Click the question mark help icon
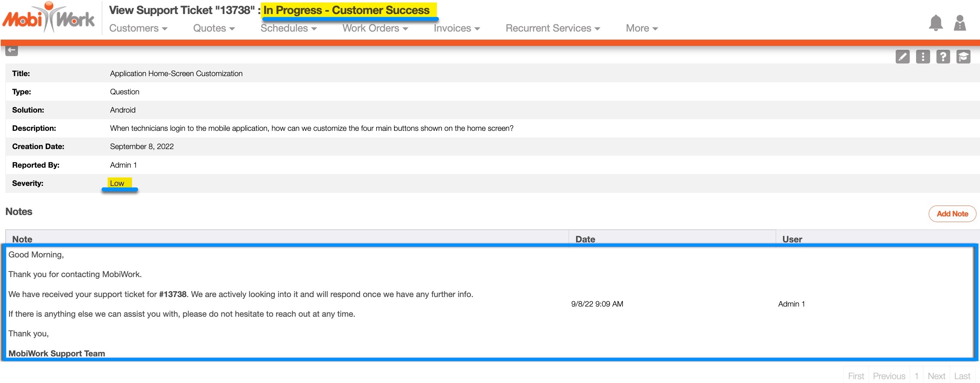 943,57
